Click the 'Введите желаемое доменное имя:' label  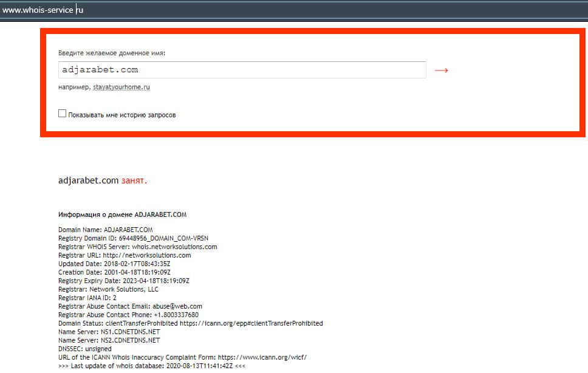pyautogui.click(x=112, y=53)
